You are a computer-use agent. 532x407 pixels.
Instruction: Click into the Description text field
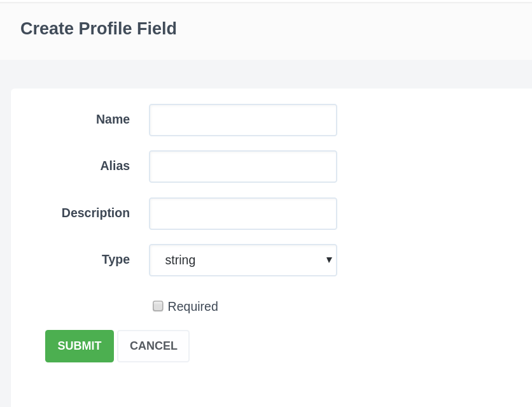pos(242,213)
